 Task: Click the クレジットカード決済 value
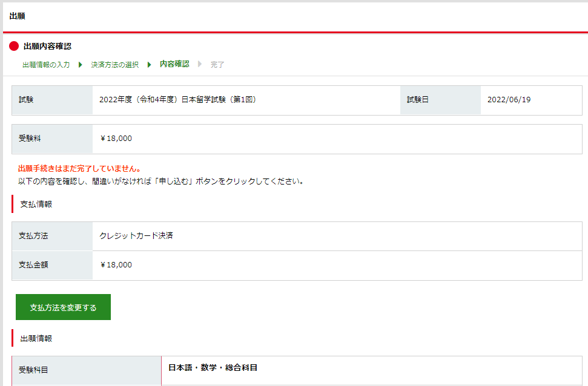[136, 236]
